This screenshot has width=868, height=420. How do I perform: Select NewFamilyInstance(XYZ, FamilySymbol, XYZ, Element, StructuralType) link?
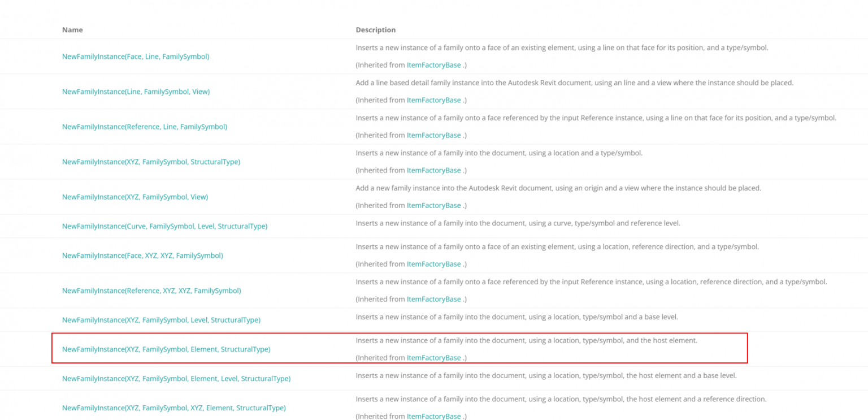point(174,408)
